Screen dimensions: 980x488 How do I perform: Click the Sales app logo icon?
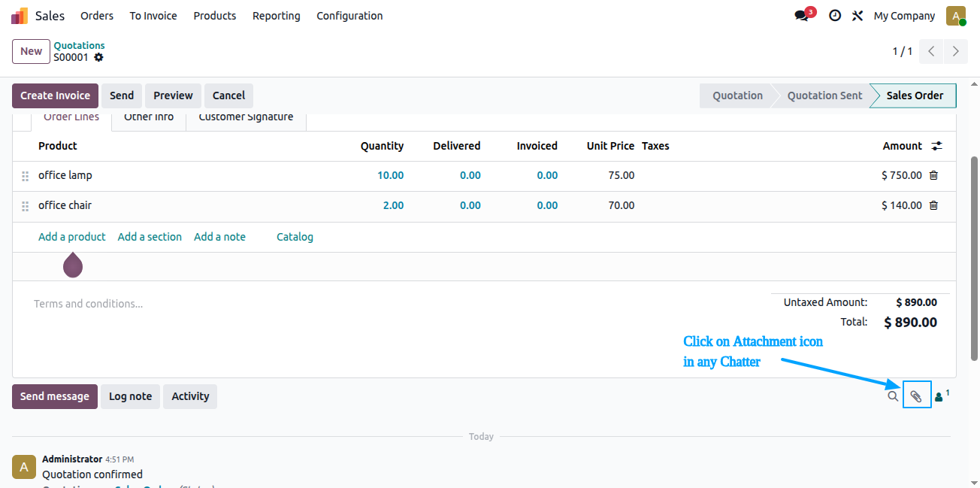pyautogui.click(x=20, y=16)
